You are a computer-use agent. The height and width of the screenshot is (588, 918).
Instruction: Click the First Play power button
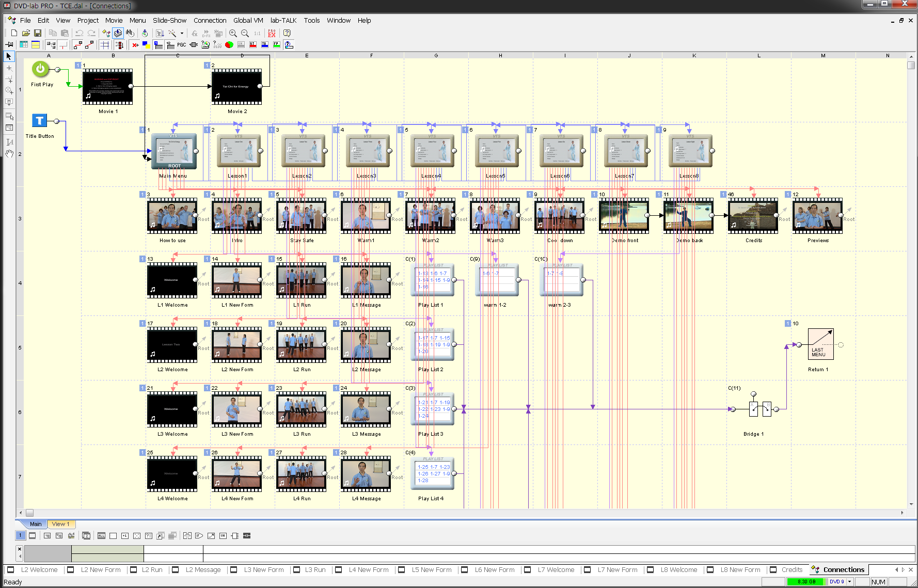pos(40,69)
